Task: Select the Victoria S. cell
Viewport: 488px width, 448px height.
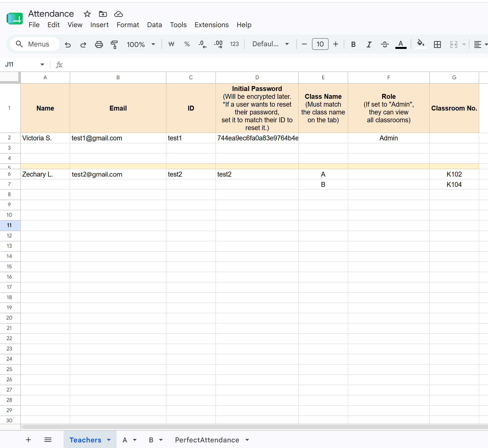Action: (45, 138)
